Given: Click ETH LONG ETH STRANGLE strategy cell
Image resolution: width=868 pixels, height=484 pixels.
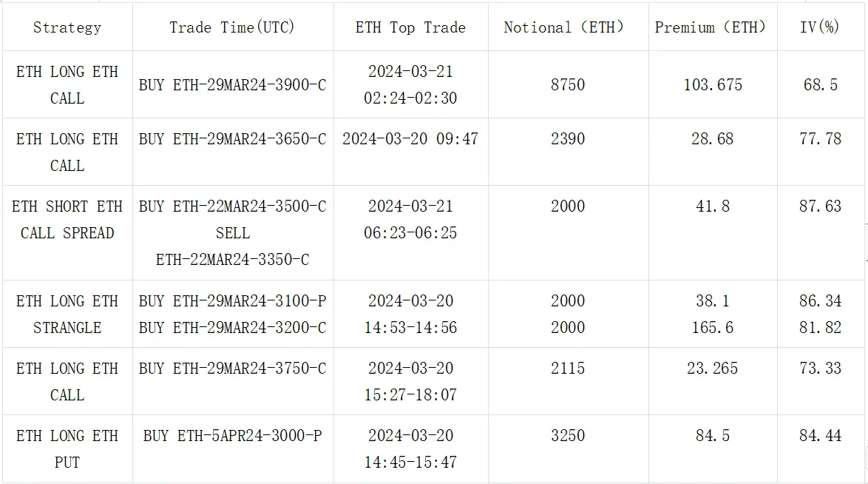Looking at the screenshot, I should (67, 315).
